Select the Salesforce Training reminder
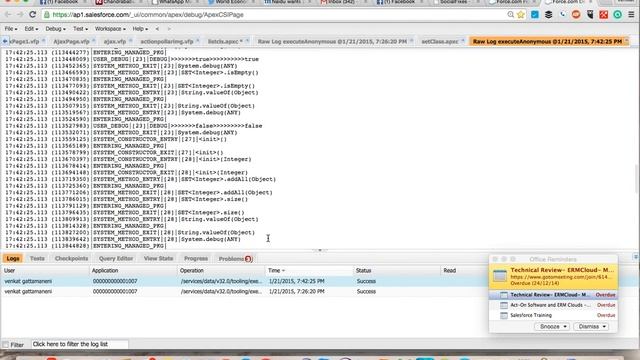The height and width of the screenshot is (360, 640). tap(553, 316)
